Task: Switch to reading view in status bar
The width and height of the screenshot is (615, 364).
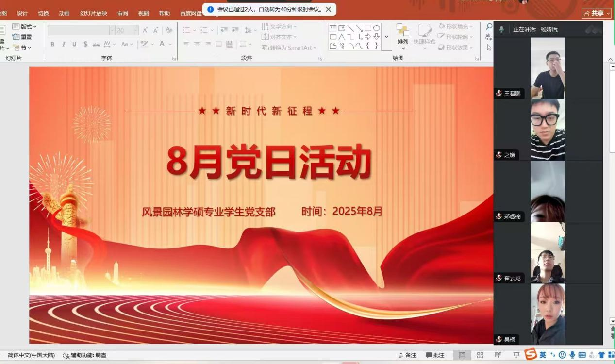Action: pyautogui.click(x=498, y=355)
